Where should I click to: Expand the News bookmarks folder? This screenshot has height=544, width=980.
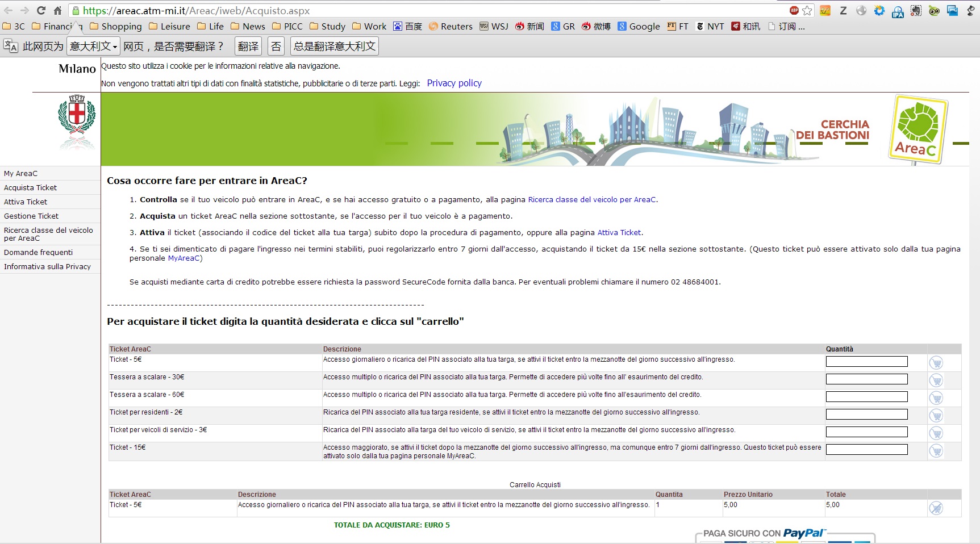coord(248,26)
